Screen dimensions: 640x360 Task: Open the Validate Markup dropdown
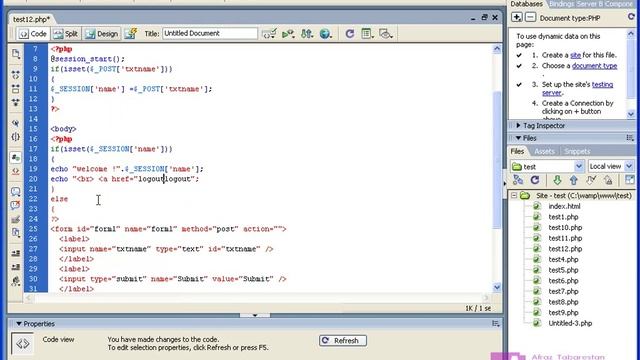point(269,34)
